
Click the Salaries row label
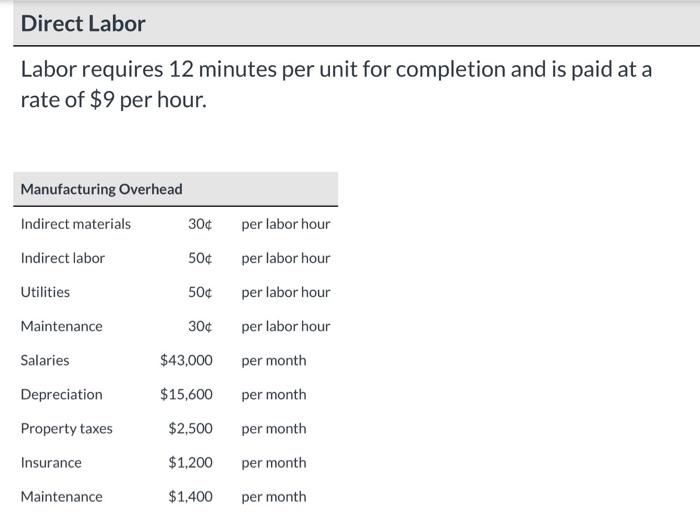click(45, 360)
